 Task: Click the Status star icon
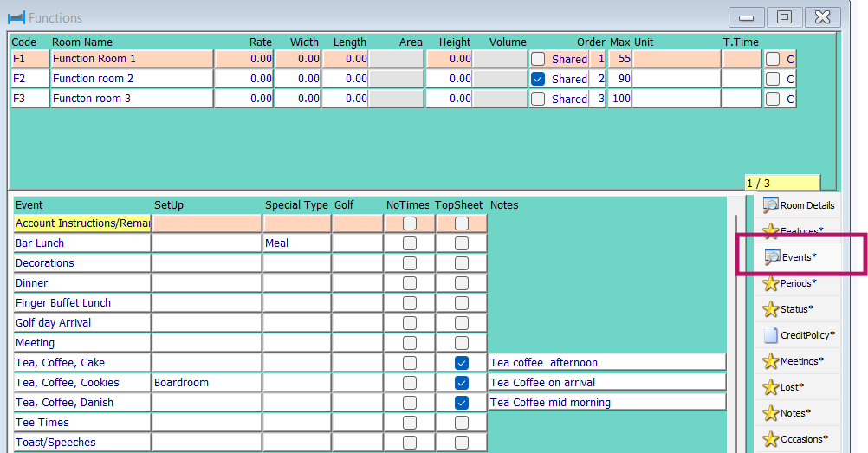pos(771,309)
